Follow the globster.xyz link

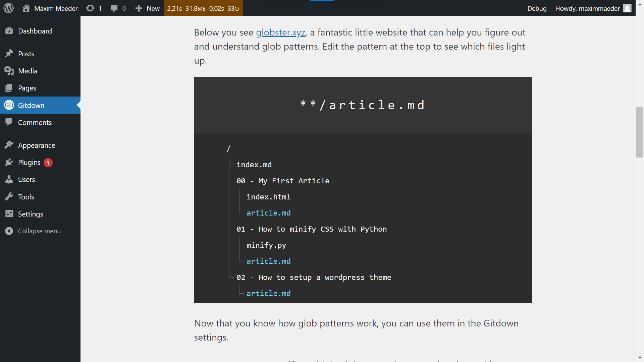click(x=280, y=33)
